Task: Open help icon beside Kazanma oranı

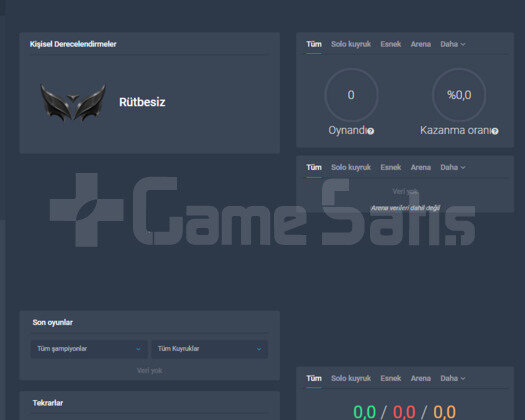Action: pos(495,131)
